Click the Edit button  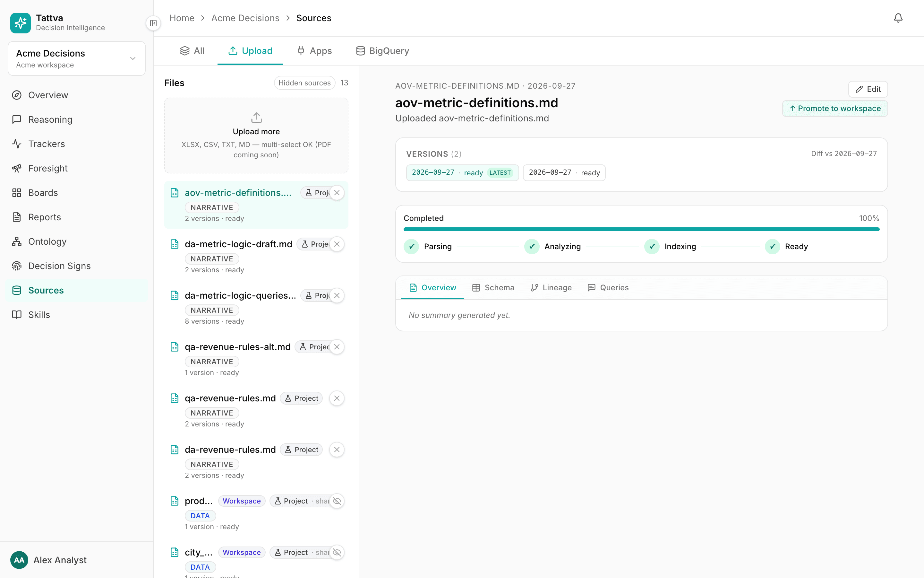(x=868, y=89)
